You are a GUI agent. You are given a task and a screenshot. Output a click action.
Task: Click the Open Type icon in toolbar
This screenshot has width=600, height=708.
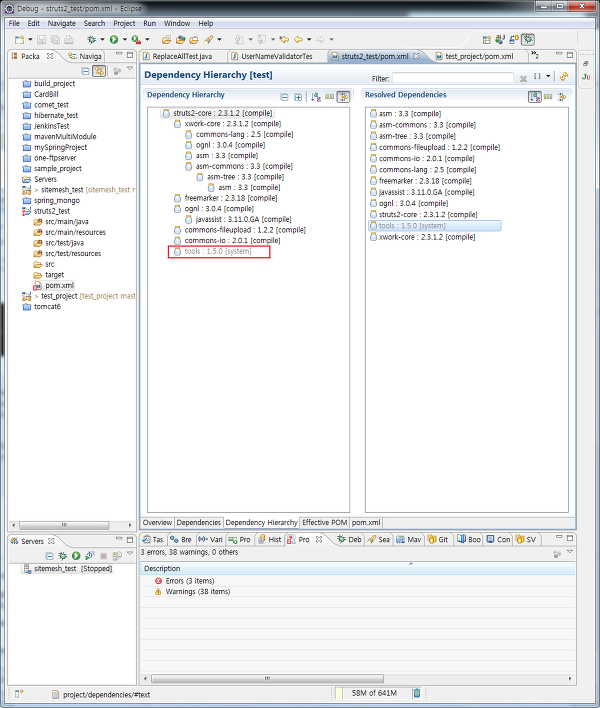[180, 40]
